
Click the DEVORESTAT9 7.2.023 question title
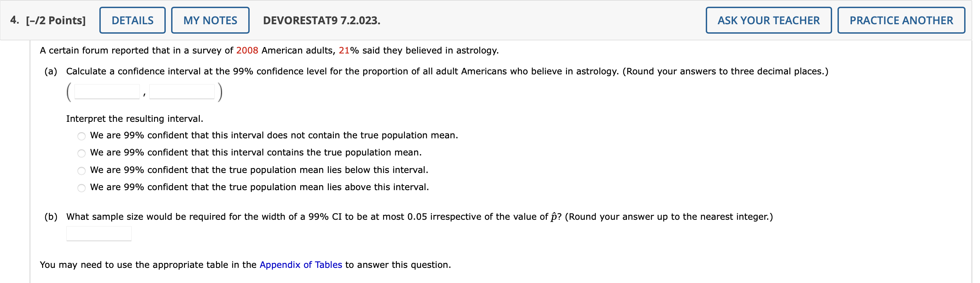[321, 20]
